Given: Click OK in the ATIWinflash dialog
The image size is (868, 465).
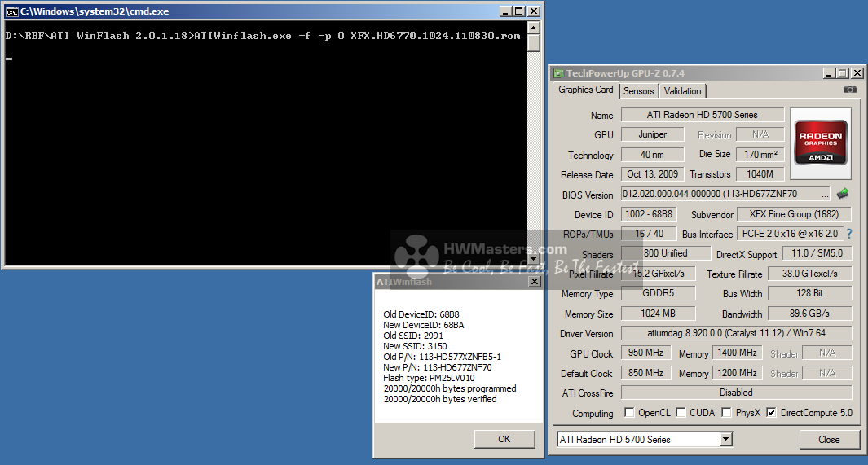Looking at the screenshot, I should click(504, 439).
